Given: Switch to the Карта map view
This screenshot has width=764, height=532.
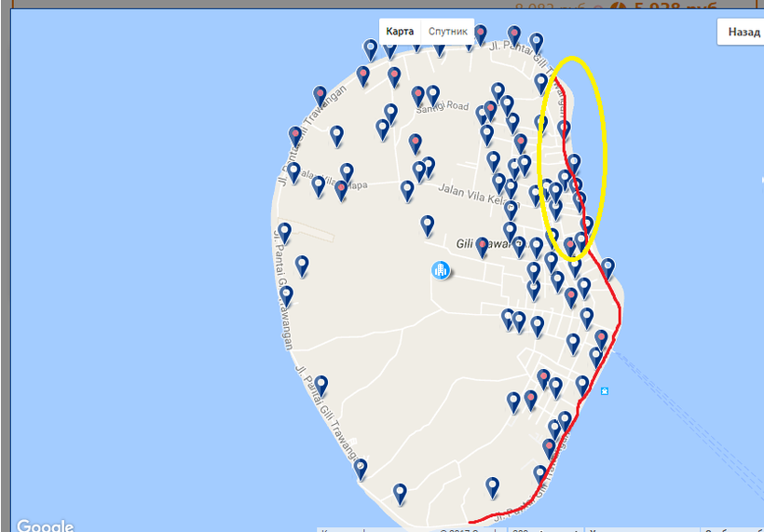Looking at the screenshot, I should (400, 32).
